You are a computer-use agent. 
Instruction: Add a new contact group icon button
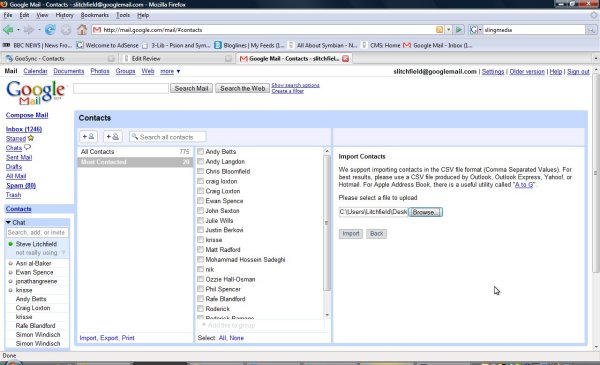[x=112, y=137]
